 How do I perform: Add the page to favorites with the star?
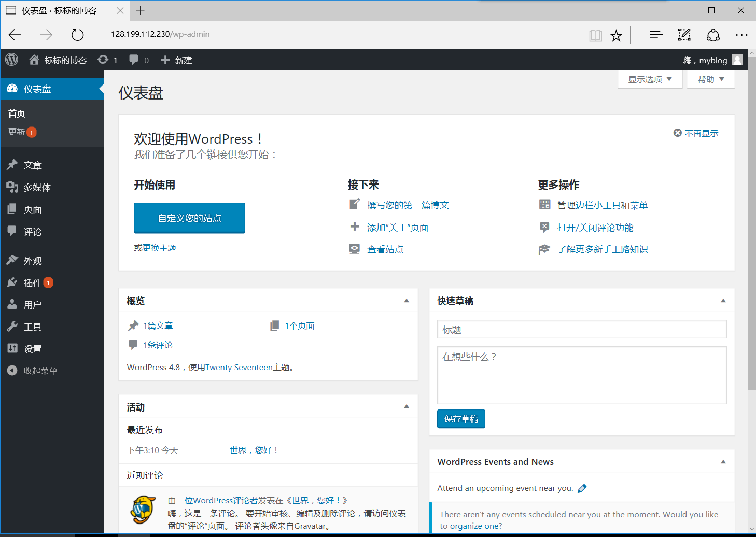click(x=616, y=35)
